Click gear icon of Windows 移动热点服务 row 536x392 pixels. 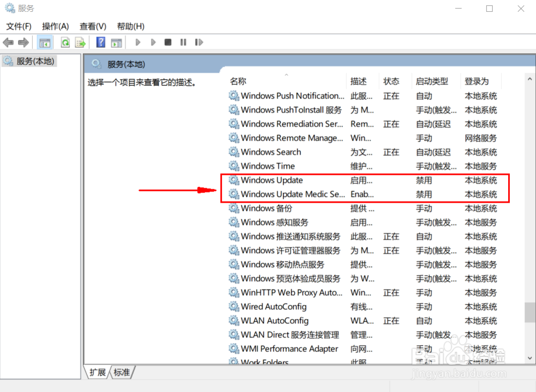point(234,264)
